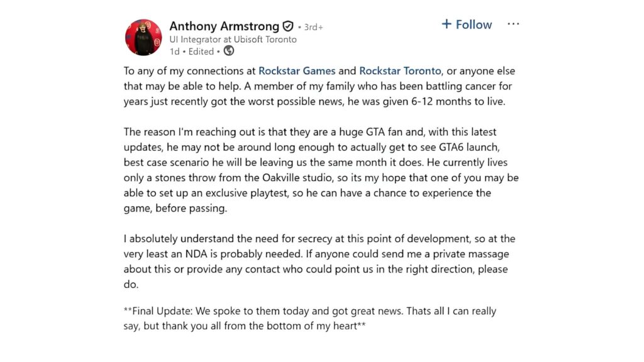
Task: Click the verified badge beside the name
Action: [x=288, y=26]
